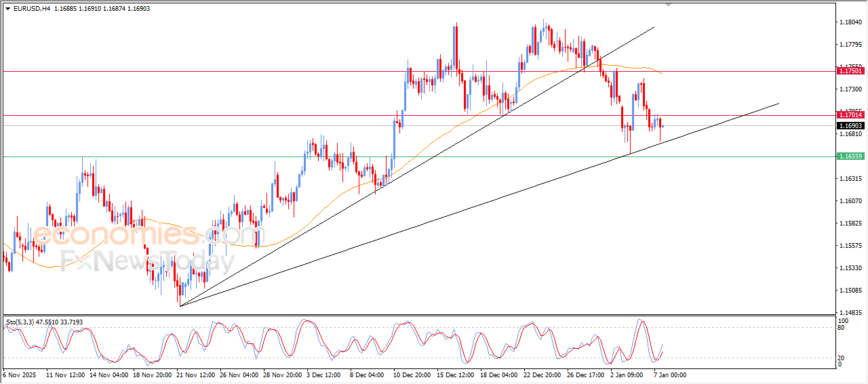Click the 1.18040 price scale value
The width and height of the screenshot is (868, 384).
pyautogui.click(x=850, y=22)
